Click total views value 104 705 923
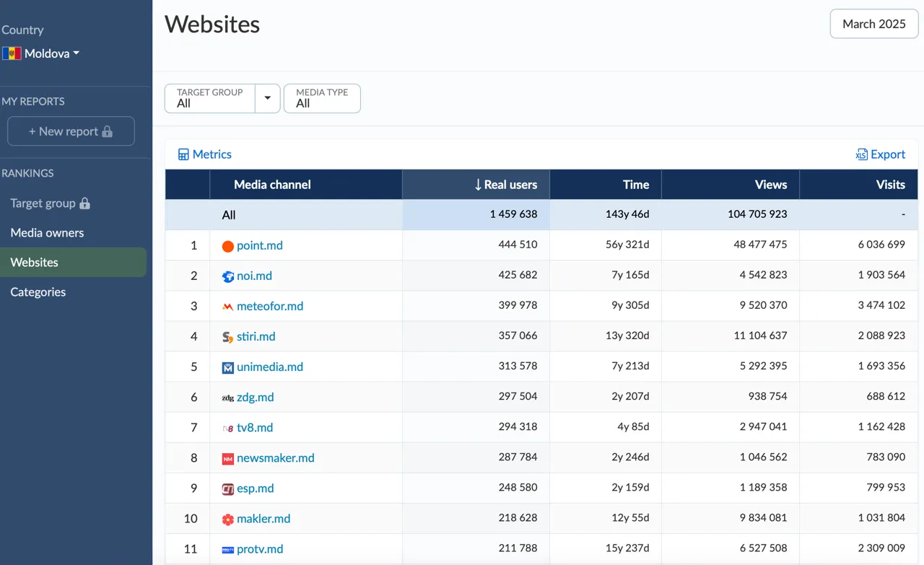 757,214
